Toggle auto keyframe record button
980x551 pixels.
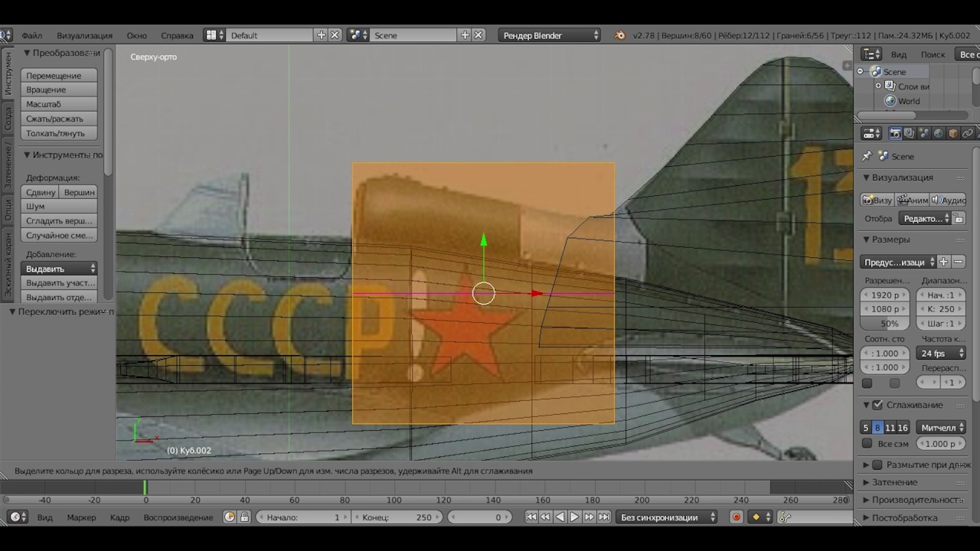point(737,517)
